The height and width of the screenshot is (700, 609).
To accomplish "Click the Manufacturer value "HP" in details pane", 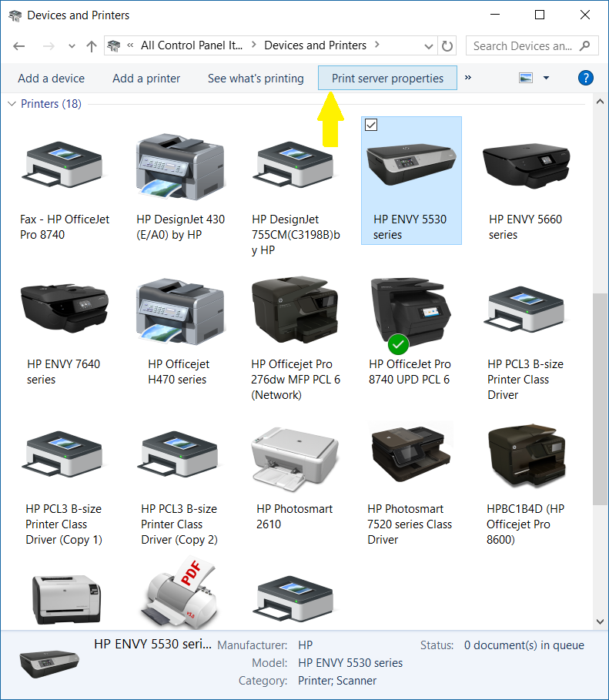I will [306, 645].
